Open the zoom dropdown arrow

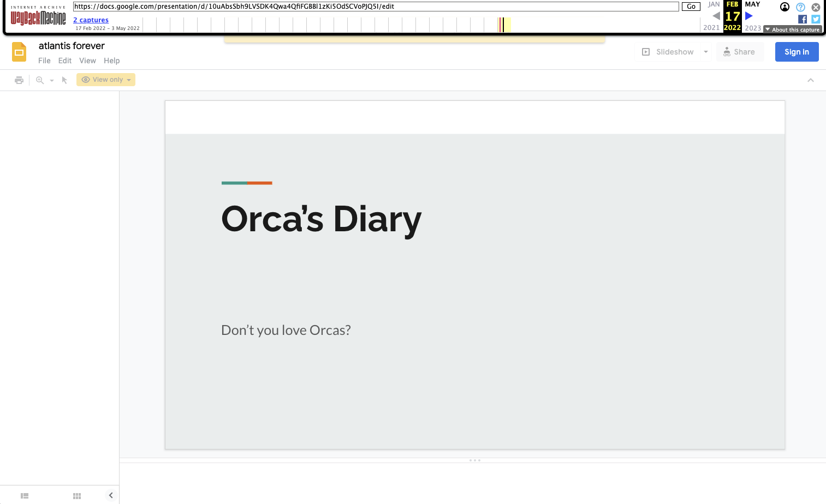point(52,80)
